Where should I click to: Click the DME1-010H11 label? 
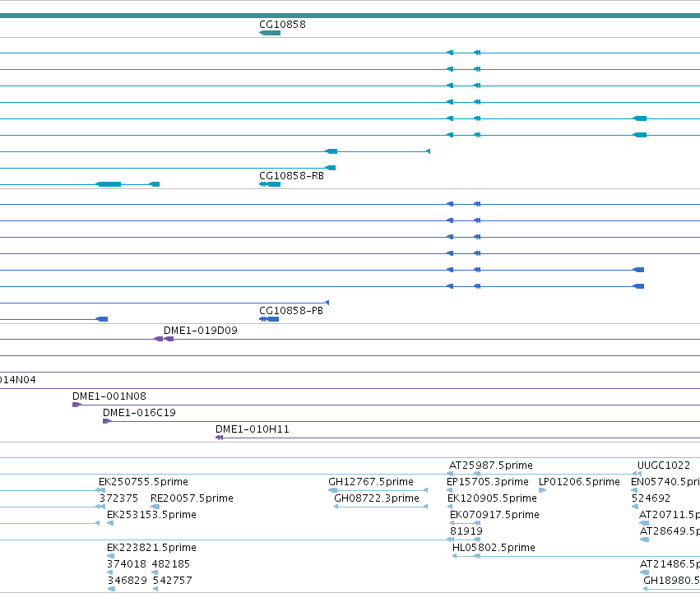[x=253, y=429]
